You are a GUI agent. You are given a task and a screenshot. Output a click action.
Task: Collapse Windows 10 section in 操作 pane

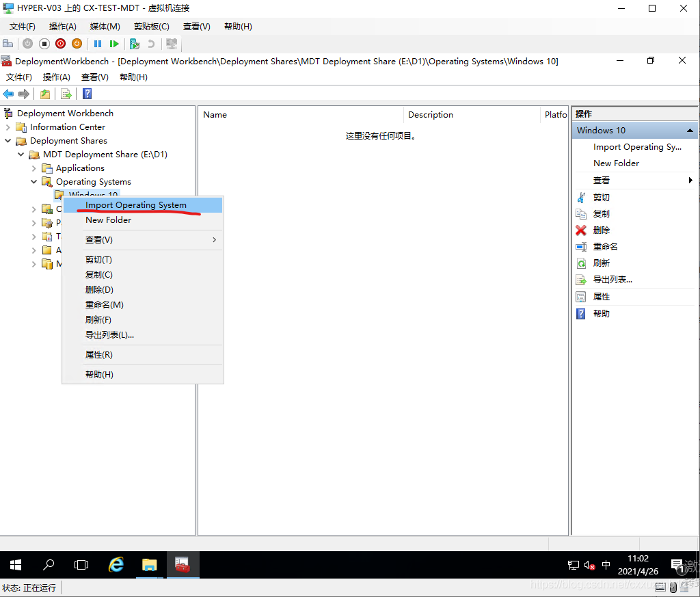coord(690,131)
